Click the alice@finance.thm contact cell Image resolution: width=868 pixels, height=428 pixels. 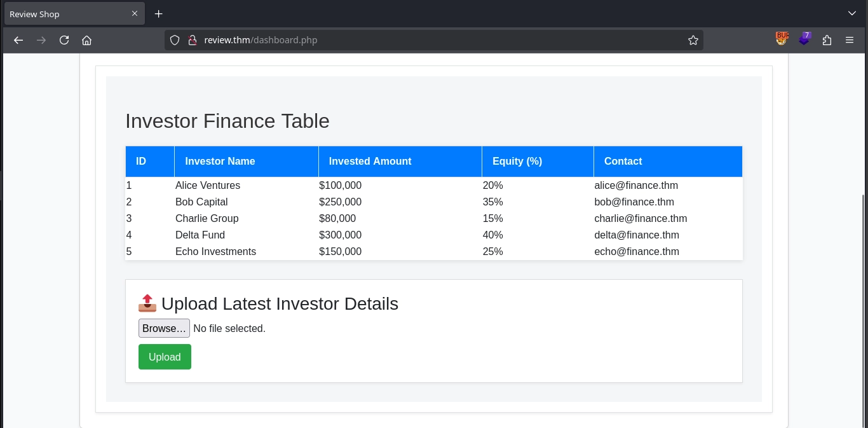635,186
